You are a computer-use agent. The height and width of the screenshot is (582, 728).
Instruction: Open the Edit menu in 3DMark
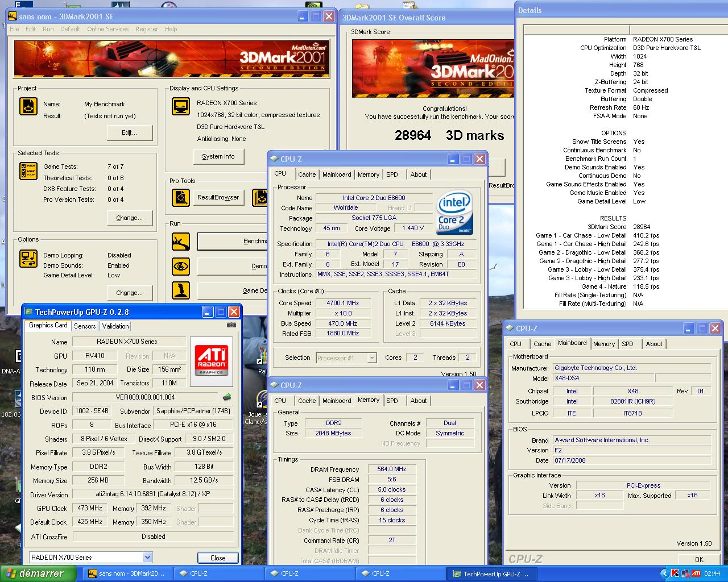(31, 29)
